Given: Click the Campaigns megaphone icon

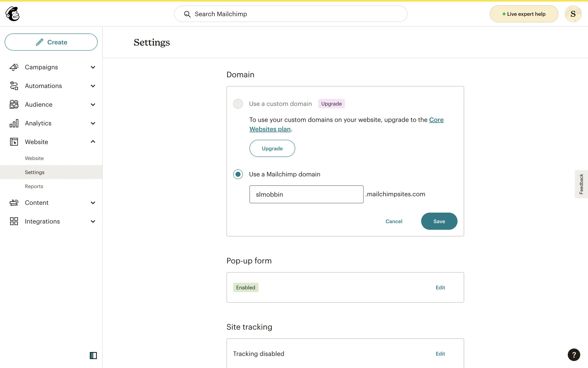Looking at the screenshot, I should click(14, 67).
